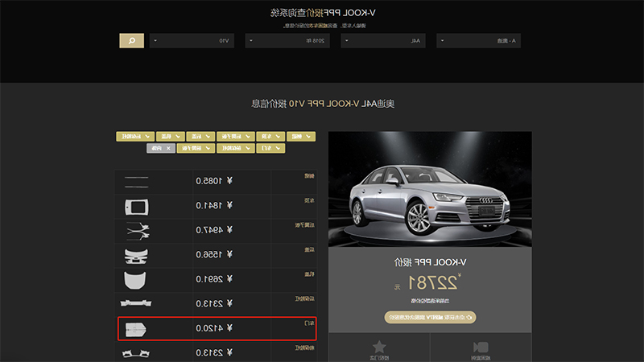The image size is (644, 362).
Task: Select the hood shape icon in the 2691.0 row
Action: pyautogui.click(x=134, y=280)
